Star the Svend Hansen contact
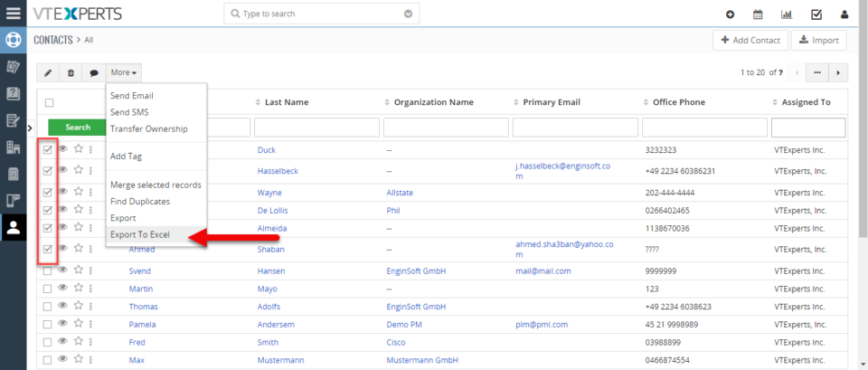This screenshot has width=868, height=370. click(78, 270)
